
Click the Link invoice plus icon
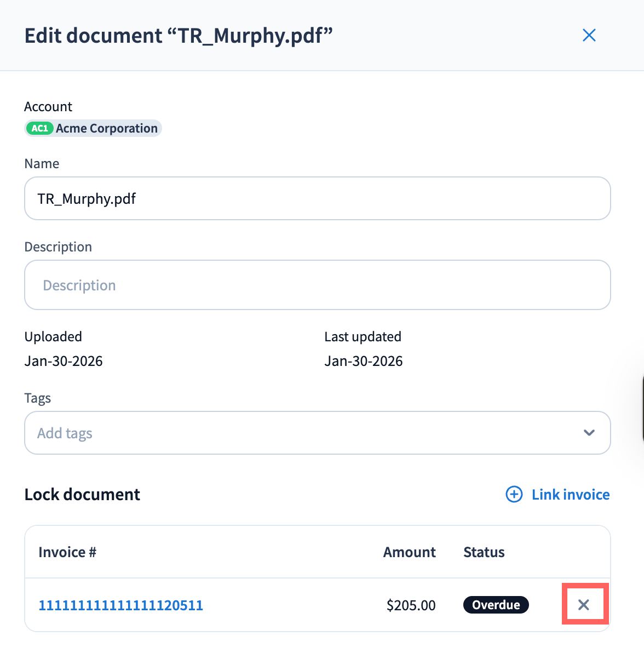pos(514,495)
